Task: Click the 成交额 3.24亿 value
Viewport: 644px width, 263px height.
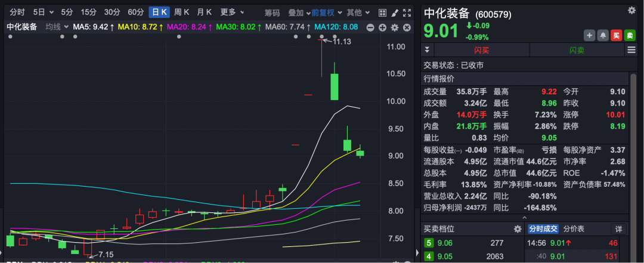Action: pyautogui.click(x=475, y=103)
